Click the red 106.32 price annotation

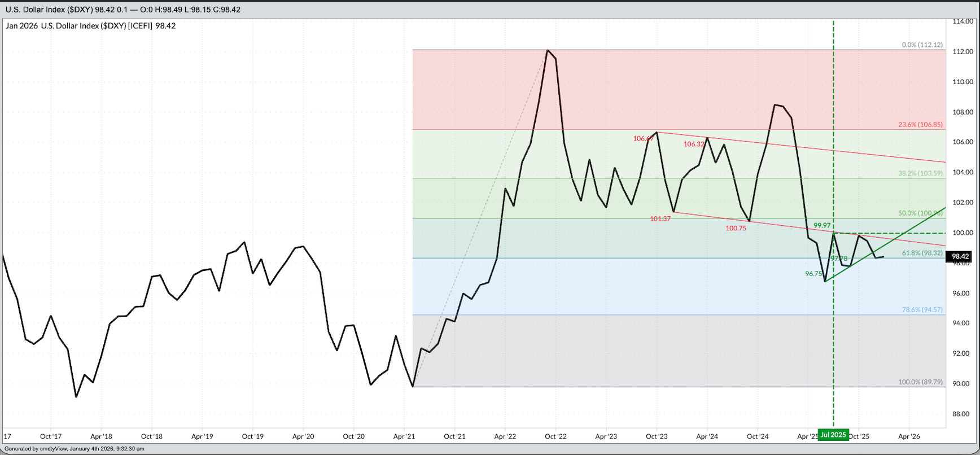[x=694, y=144]
